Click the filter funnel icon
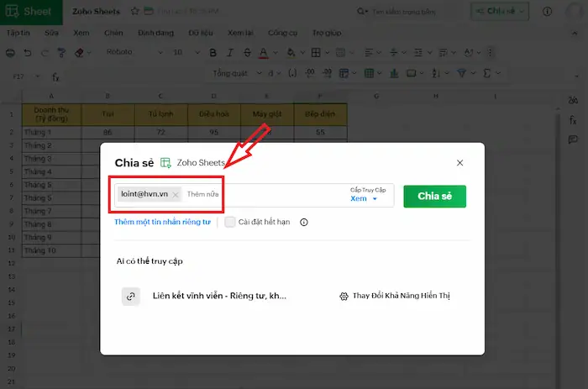Viewport: 588px width, 389px height. pos(462,73)
